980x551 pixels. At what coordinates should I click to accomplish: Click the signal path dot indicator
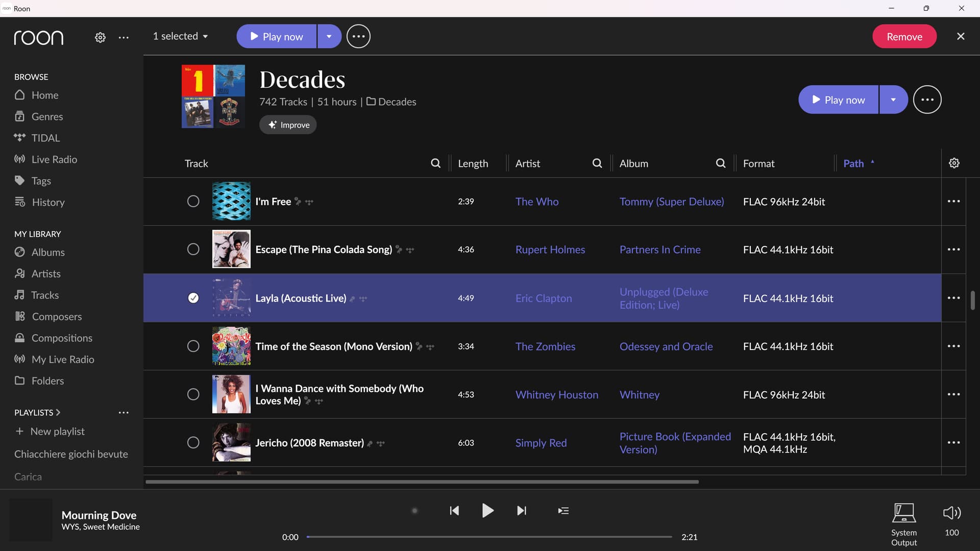tap(414, 511)
